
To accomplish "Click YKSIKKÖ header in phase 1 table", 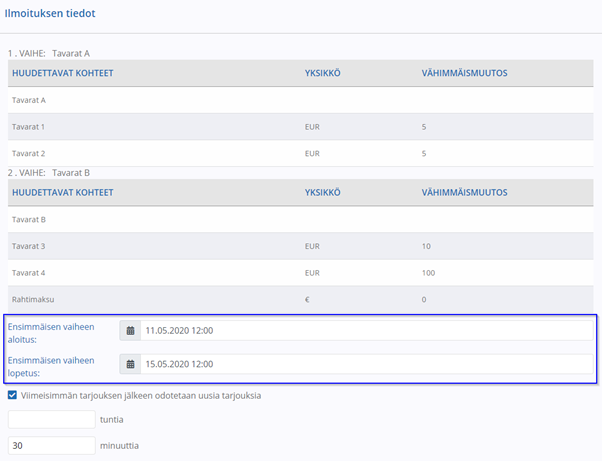I will tap(322, 73).
